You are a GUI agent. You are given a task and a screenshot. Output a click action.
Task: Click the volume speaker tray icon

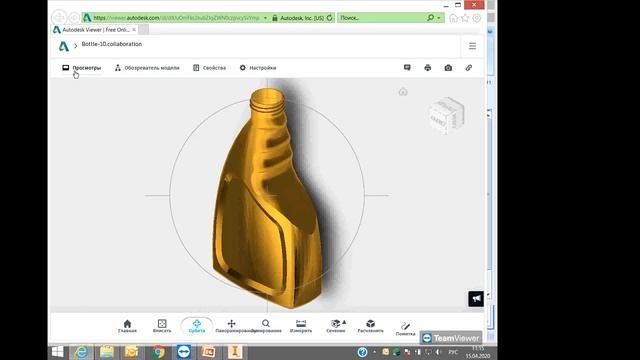tap(438, 352)
